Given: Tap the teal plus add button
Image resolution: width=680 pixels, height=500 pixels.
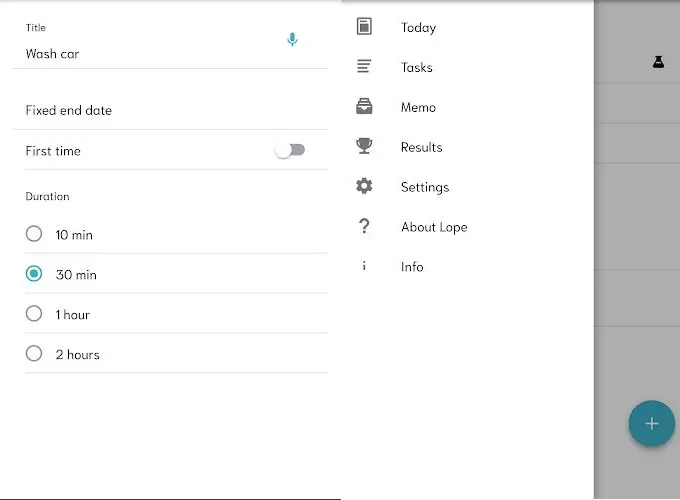Looking at the screenshot, I should point(651,423).
